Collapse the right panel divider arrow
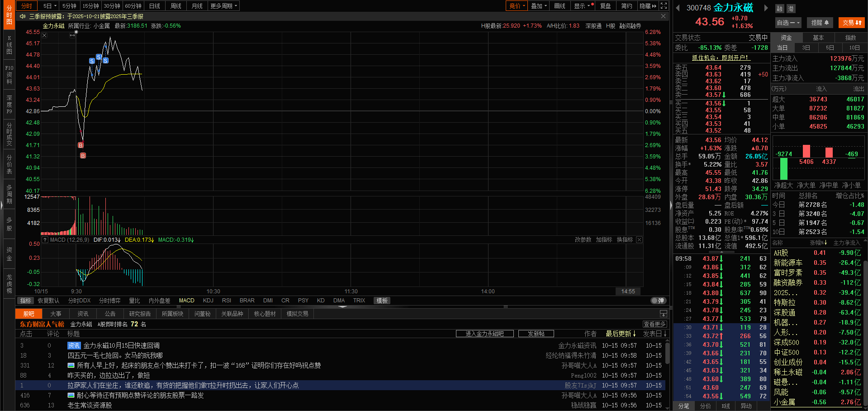Viewport: 868px width, 411px height. coord(671,205)
